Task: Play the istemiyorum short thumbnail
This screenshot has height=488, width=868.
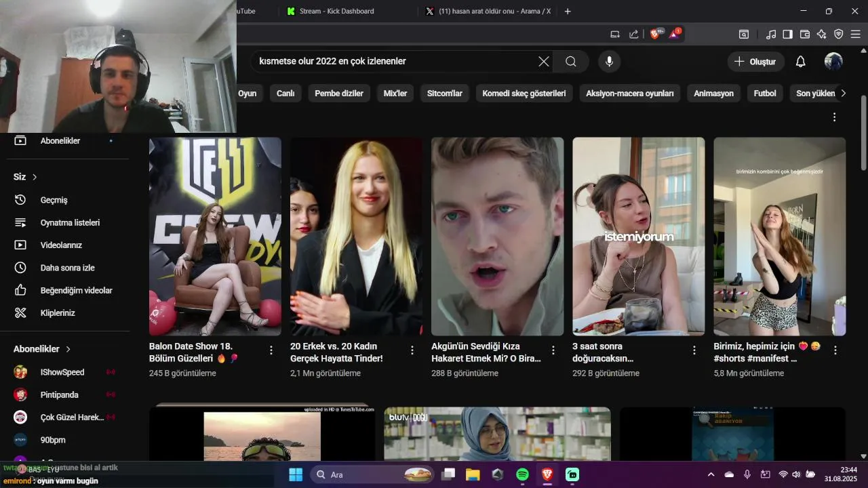Action: point(638,237)
